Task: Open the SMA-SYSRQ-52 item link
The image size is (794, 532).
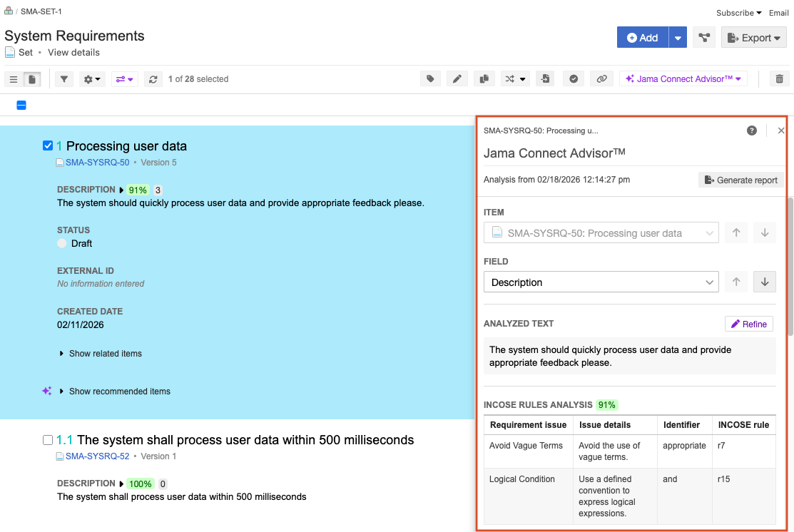Action: [97, 456]
